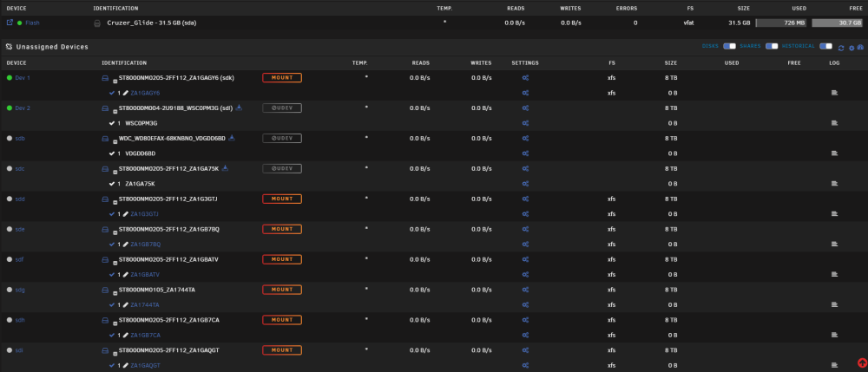Open Unassigned Devices settings gear in header

click(852, 48)
